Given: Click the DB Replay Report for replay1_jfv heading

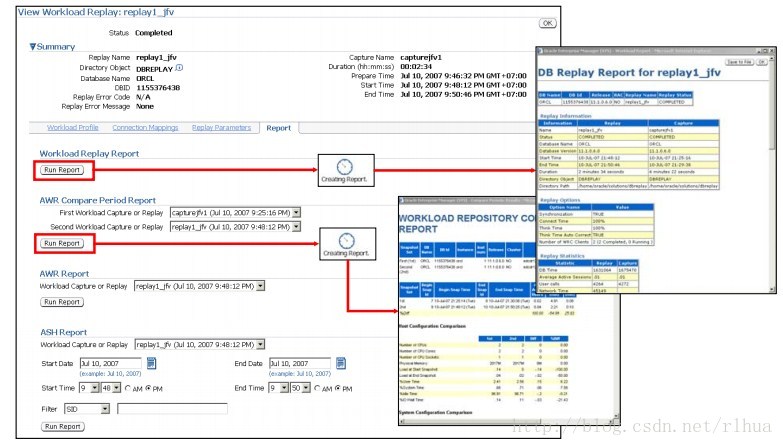Looking at the screenshot, I should (x=629, y=72).
